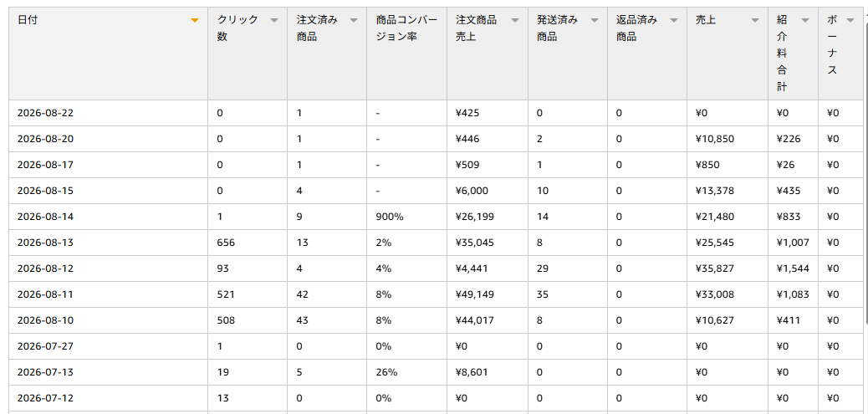Click ordered sales value ¥509
868x414 pixels.
point(467,165)
